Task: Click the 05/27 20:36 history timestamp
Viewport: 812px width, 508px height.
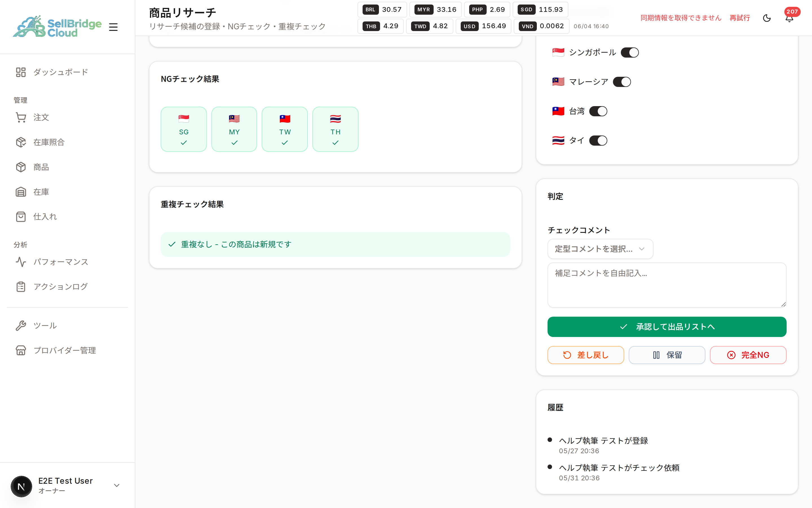Action: click(579, 451)
